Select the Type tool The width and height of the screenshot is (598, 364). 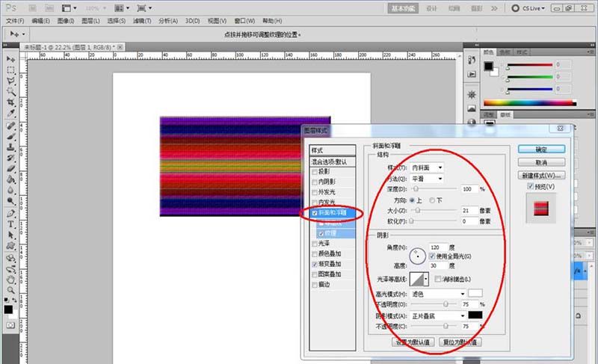point(10,224)
